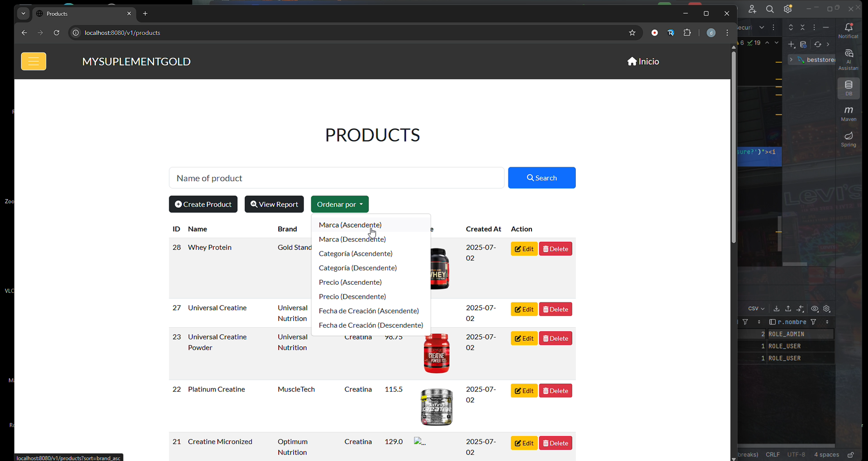Click the yellow hamburger menu button
Image resolution: width=868 pixels, height=461 pixels.
[x=33, y=61]
